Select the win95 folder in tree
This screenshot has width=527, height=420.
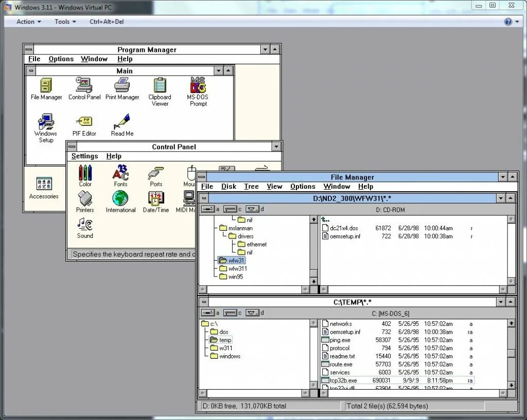(231, 277)
